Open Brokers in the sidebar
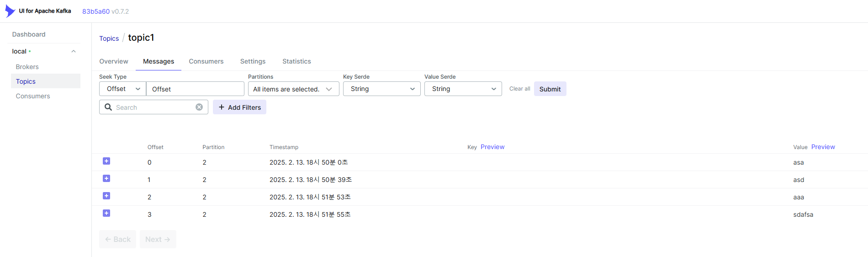 coord(27,67)
